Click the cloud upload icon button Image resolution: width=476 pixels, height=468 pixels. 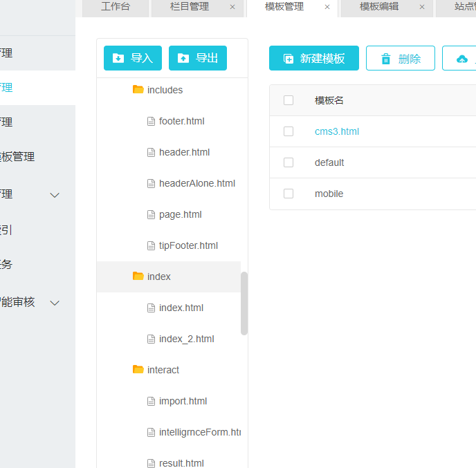pos(462,59)
